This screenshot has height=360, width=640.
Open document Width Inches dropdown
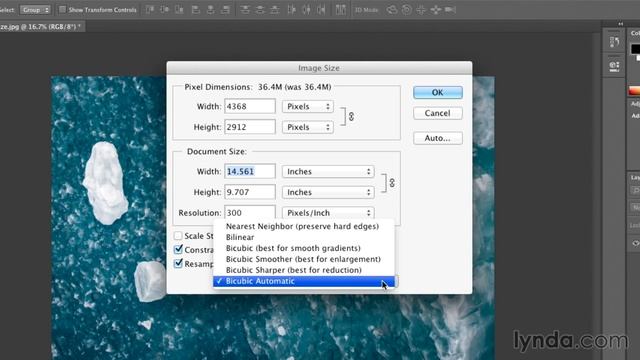click(328, 171)
